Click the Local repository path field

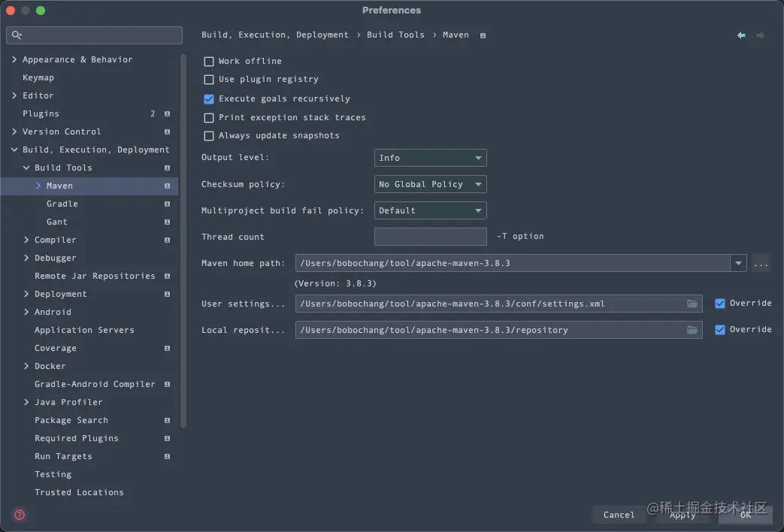498,330
